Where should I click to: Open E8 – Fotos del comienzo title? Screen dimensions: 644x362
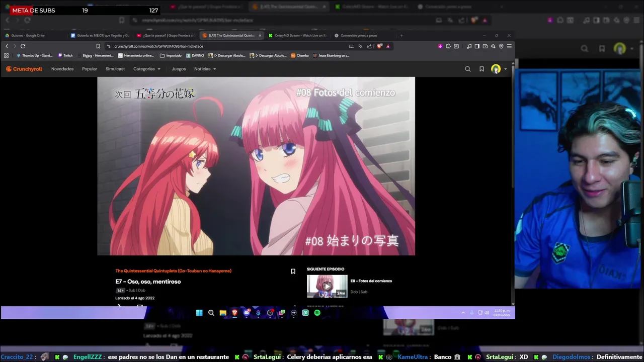[371, 281]
